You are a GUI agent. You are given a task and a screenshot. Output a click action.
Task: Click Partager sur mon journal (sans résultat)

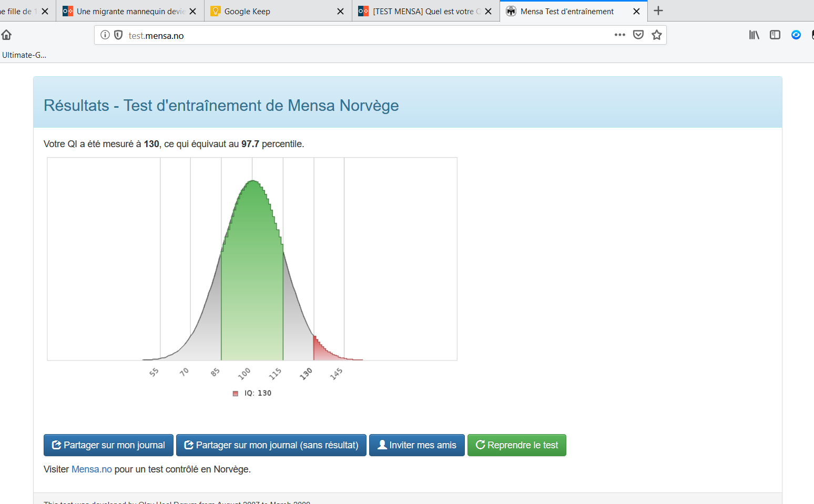tap(271, 445)
